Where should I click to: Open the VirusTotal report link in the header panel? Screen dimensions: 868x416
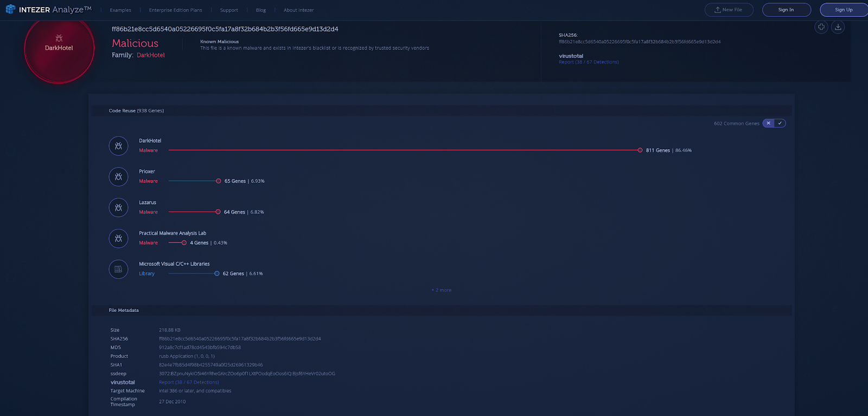(589, 62)
